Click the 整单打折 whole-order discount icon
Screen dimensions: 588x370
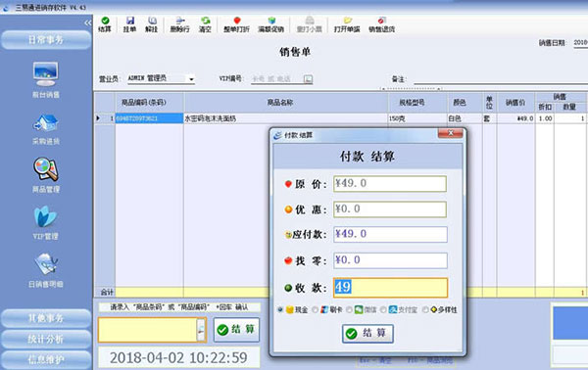[236, 24]
